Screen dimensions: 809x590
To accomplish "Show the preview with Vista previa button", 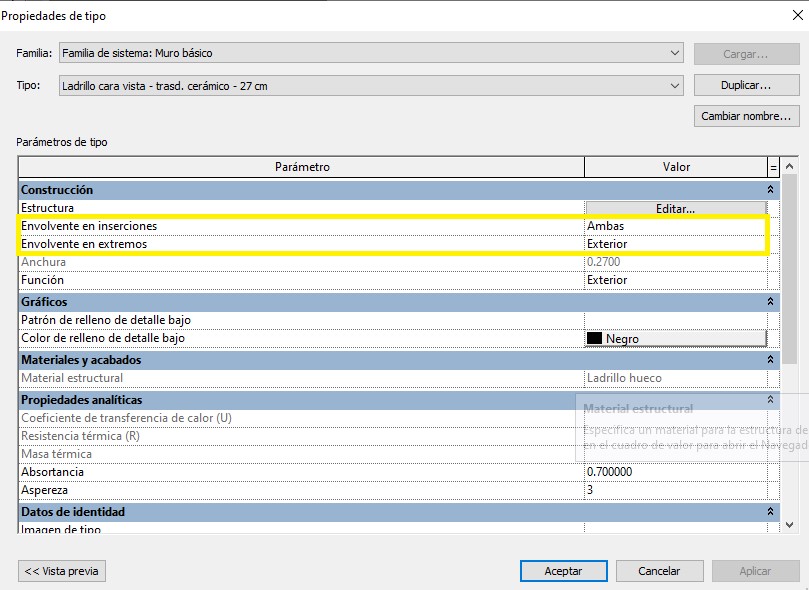I will [62, 571].
